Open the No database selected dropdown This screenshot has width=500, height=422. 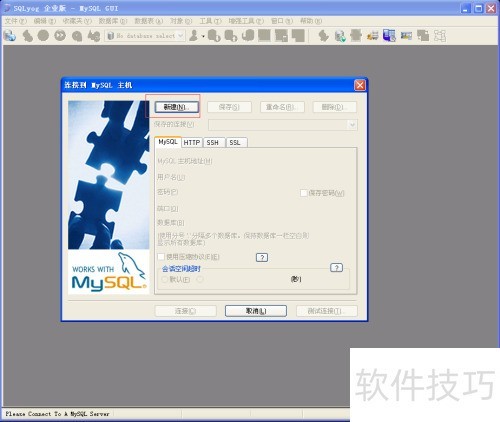pos(145,36)
